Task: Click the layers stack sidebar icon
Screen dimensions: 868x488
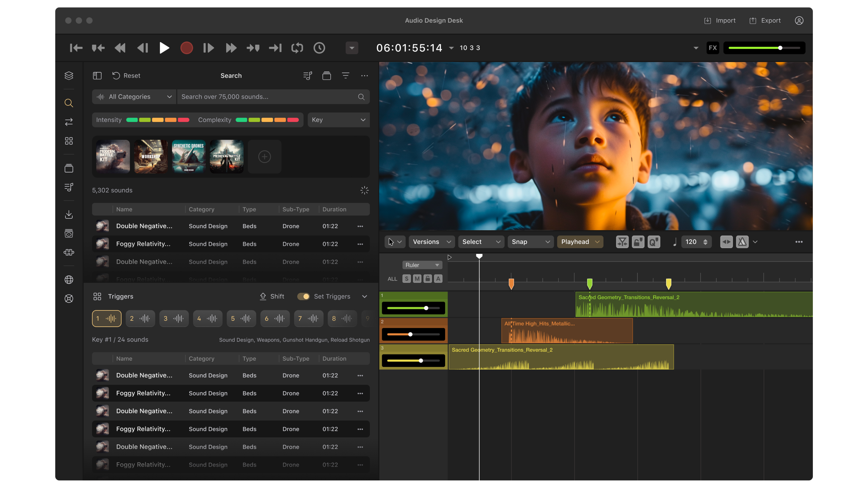Action: tap(69, 76)
